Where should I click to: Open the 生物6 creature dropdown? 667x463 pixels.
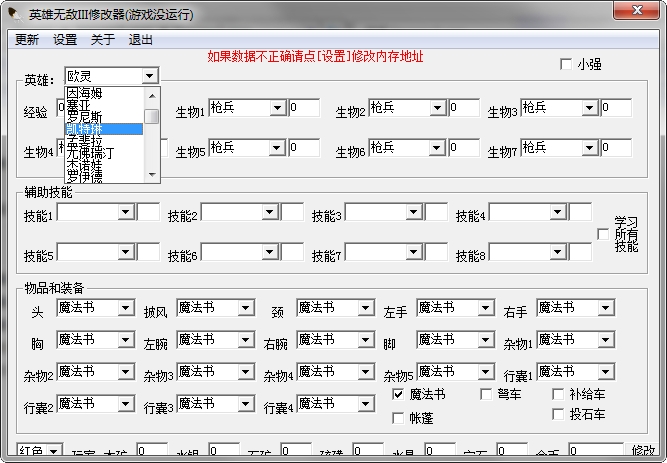click(x=437, y=148)
